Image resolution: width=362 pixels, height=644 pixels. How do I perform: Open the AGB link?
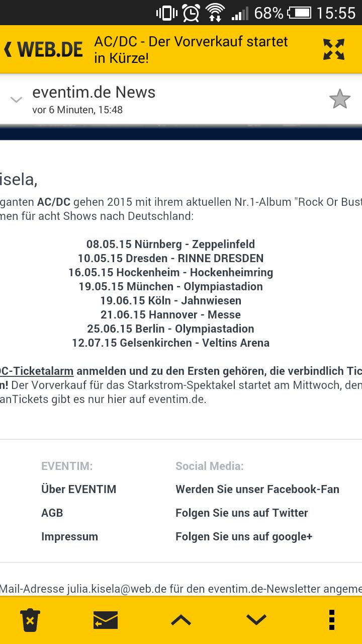point(52,513)
